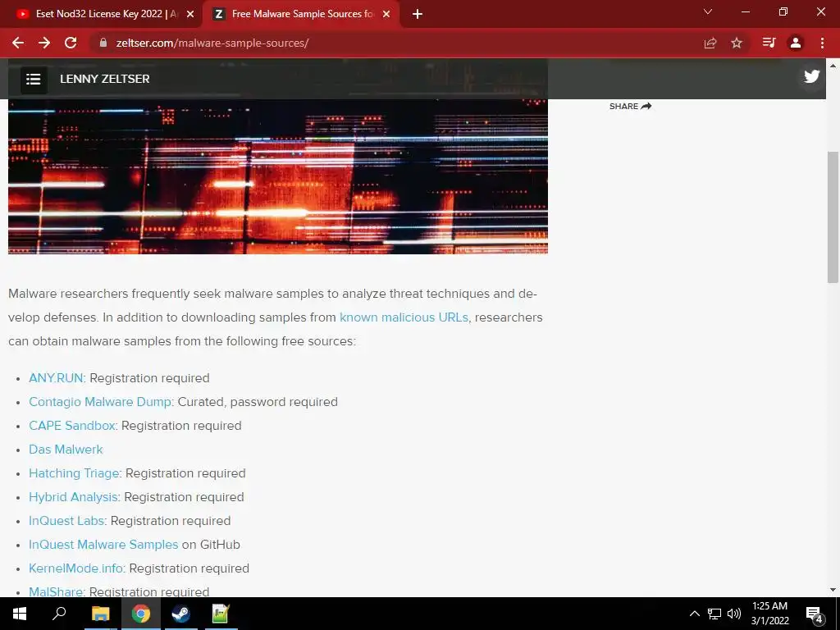The width and height of the screenshot is (840, 630).
Task: Open the taskbar clock showing 1:25 AM
Action: click(769, 614)
